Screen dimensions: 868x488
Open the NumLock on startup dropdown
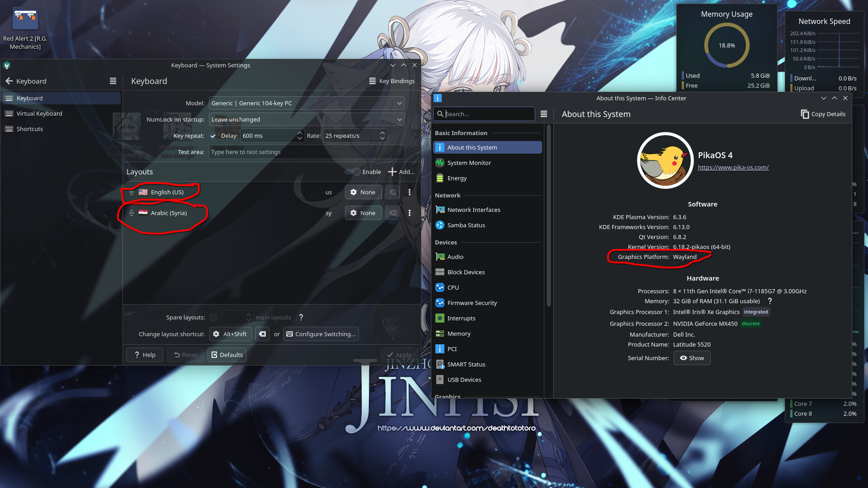pos(307,119)
